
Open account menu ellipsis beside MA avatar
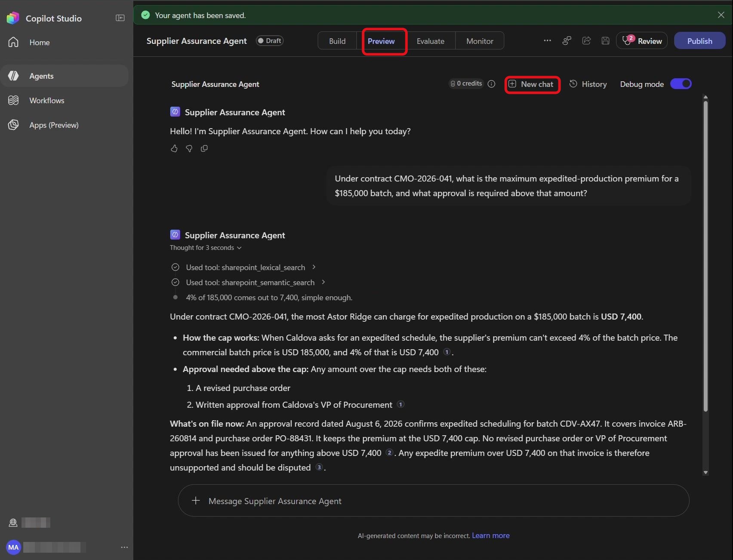click(x=124, y=547)
